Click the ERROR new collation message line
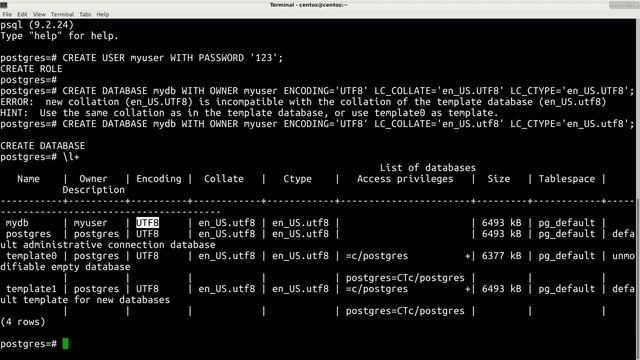Screen dimensions: 640x360 [x=303, y=102]
